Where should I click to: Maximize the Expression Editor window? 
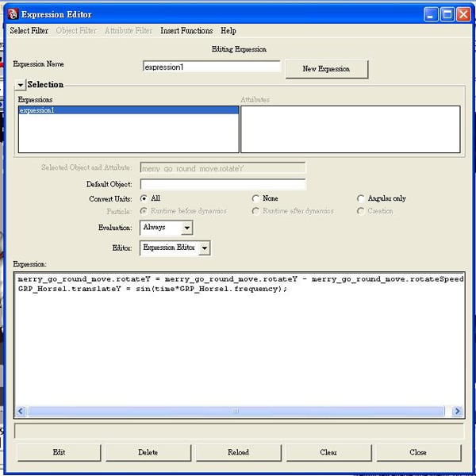[x=447, y=14]
